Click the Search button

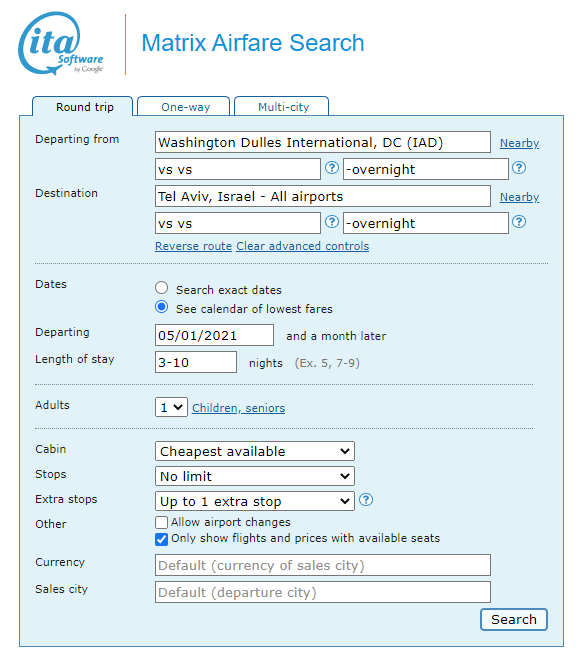(x=514, y=619)
